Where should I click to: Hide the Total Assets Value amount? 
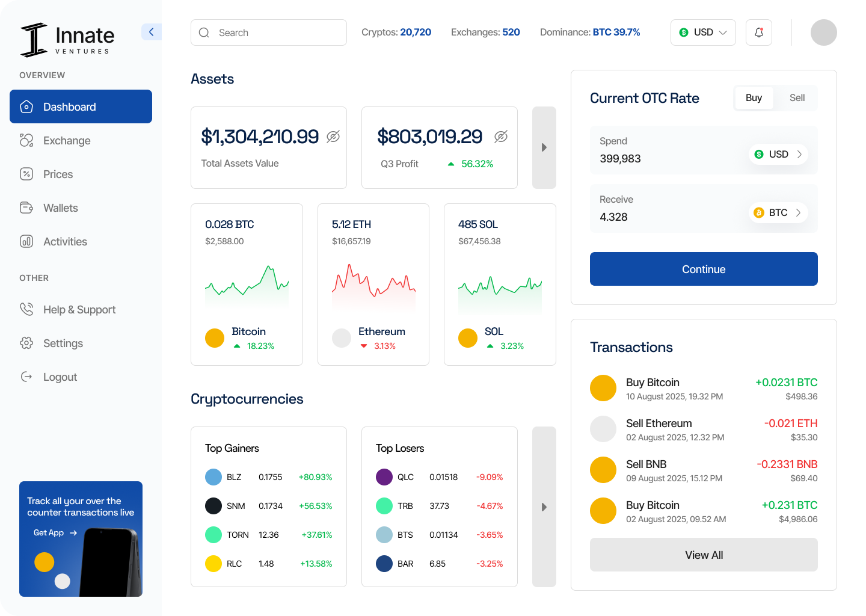333,137
